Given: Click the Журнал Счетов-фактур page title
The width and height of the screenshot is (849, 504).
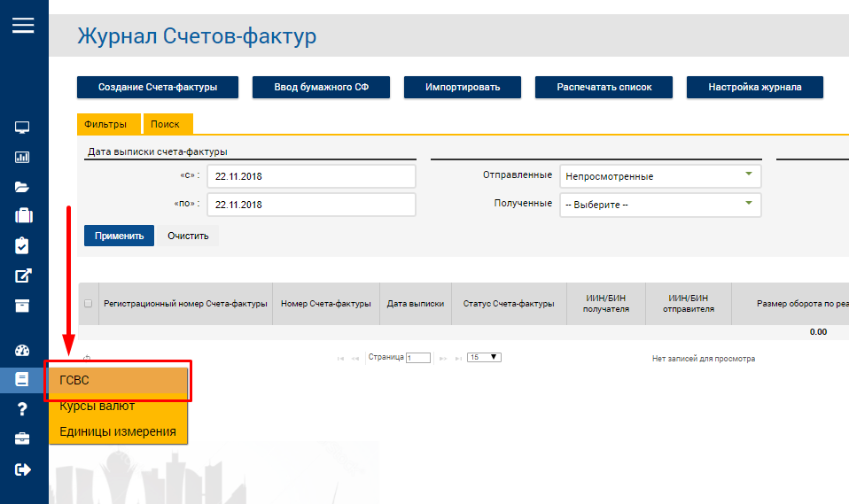Looking at the screenshot, I should click(197, 36).
